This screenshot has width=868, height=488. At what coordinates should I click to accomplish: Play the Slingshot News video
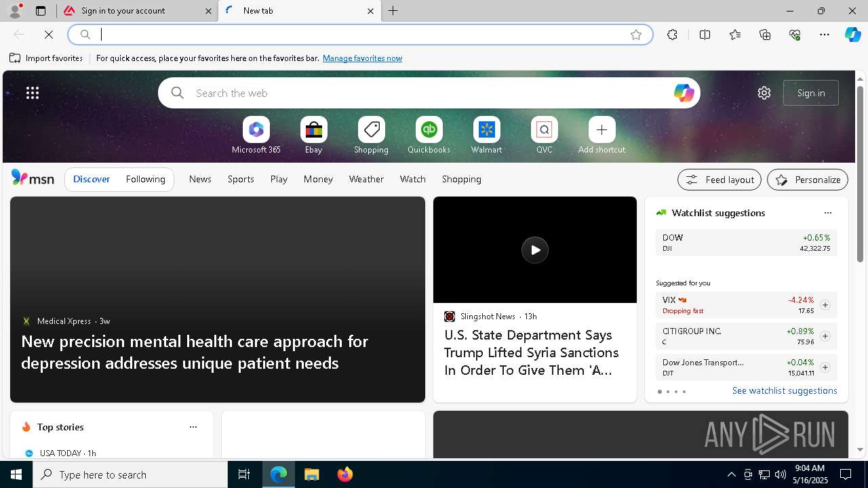[535, 250]
